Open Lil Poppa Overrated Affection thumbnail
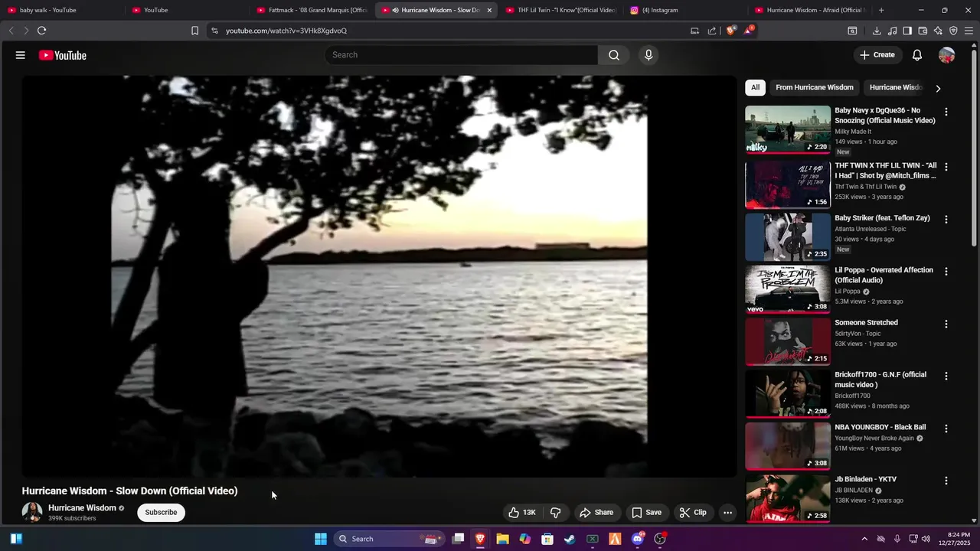This screenshot has width=980, height=551. pos(788,289)
